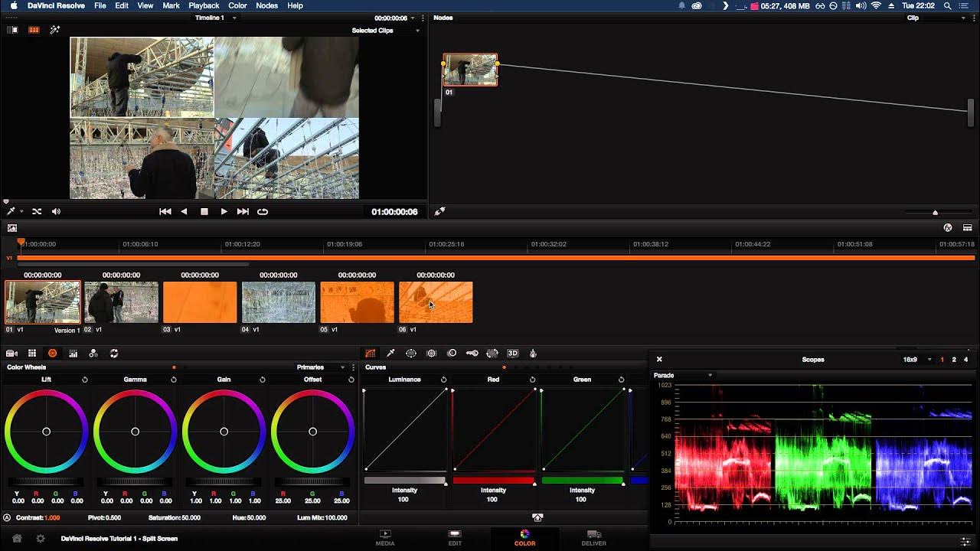
Task: Open the Clip dropdown in Nodes panel
Action: pyautogui.click(x=938, y=18)
